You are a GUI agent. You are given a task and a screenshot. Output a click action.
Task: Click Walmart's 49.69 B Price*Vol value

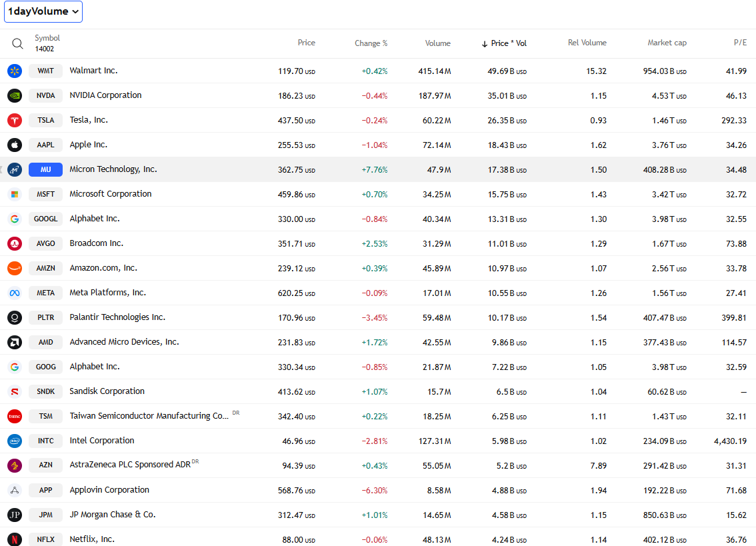pyautogui.click(x=507, y=71)
